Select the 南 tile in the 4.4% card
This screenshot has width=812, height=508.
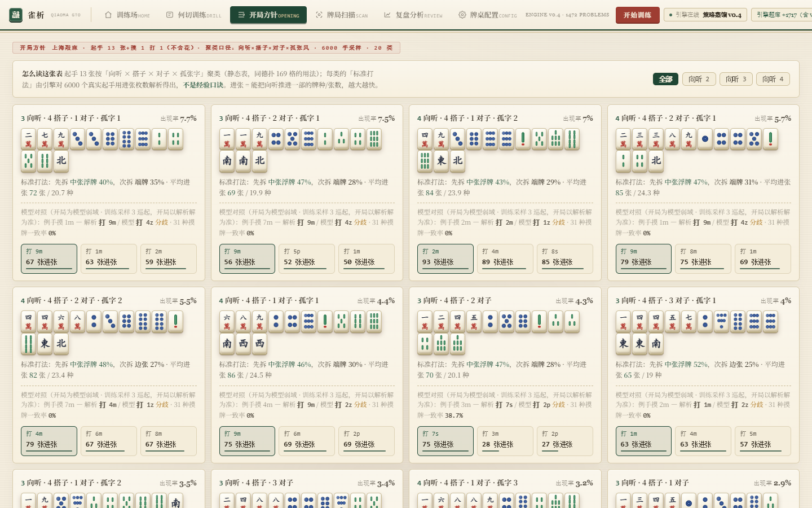point(227,343)
